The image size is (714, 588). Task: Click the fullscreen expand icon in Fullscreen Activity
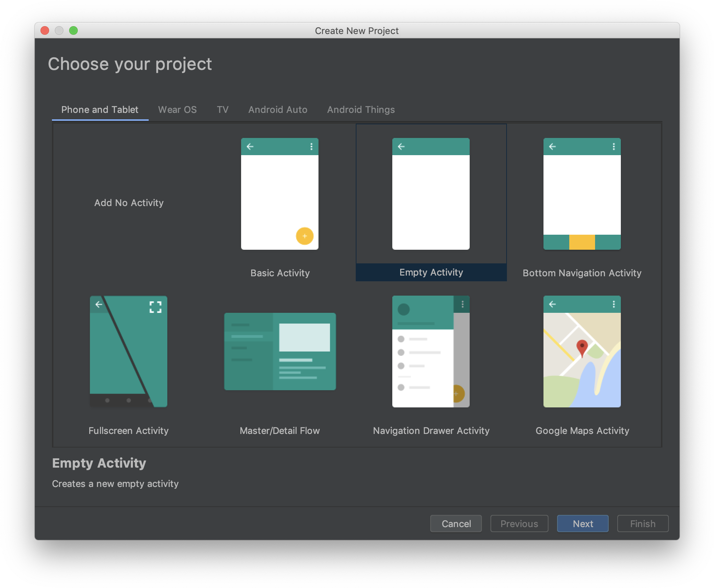click(x=155, y=307)
